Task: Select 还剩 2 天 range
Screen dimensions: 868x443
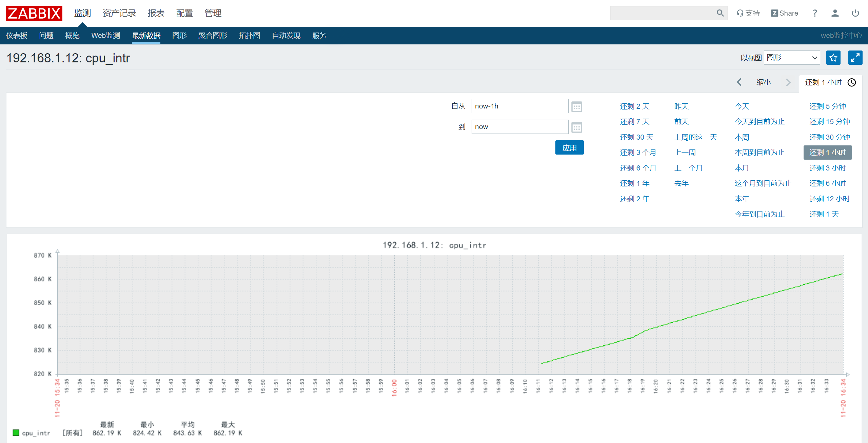Action: point(635,106)
